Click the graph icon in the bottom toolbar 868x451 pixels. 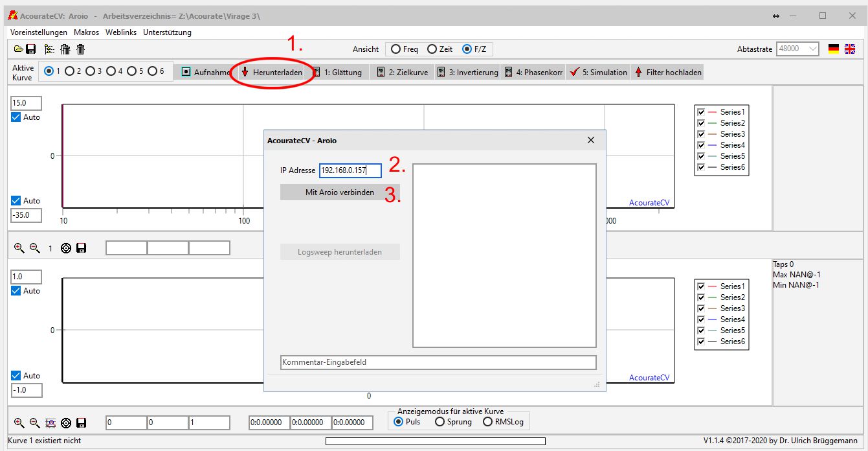point(50,422)
